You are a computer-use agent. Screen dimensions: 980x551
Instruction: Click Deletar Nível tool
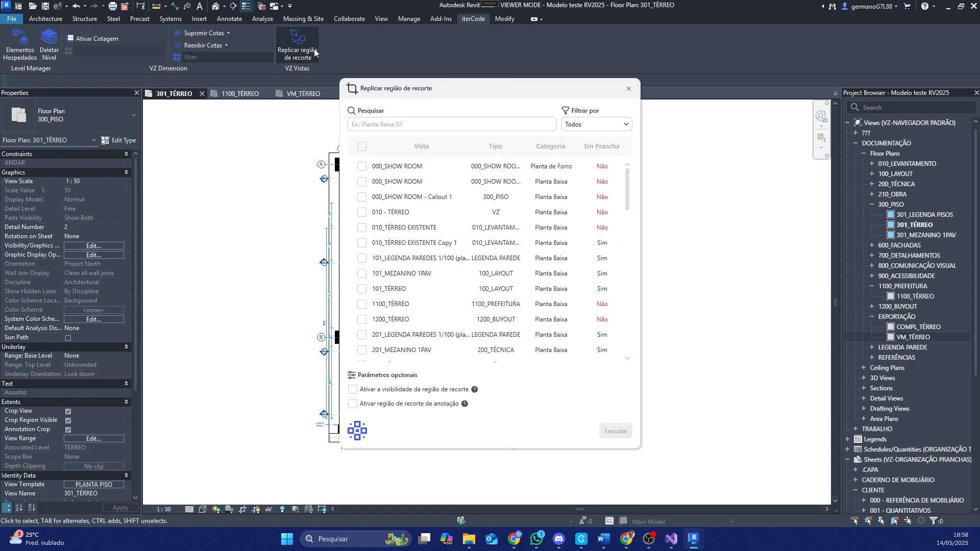(x=49, y=45)
